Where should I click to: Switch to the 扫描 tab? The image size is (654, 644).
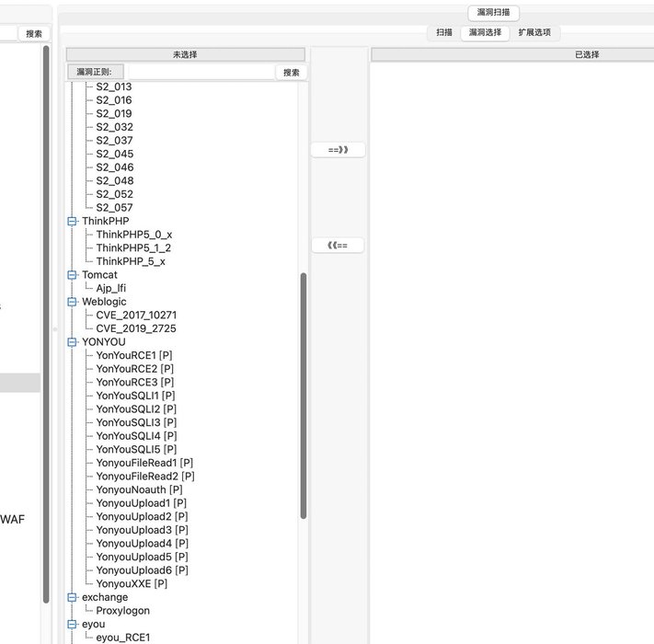point(444,32)
